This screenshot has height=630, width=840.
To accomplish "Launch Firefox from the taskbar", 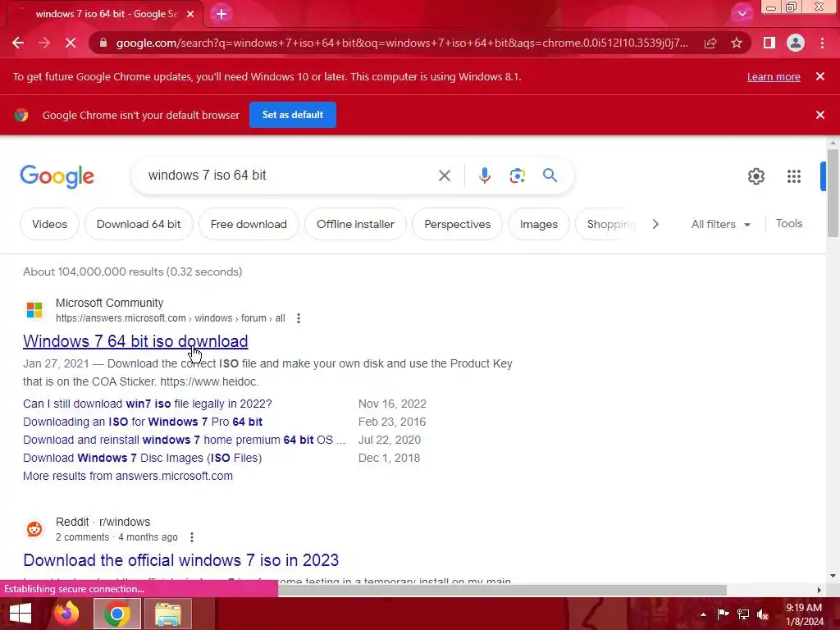I will (x=66, y=614).
